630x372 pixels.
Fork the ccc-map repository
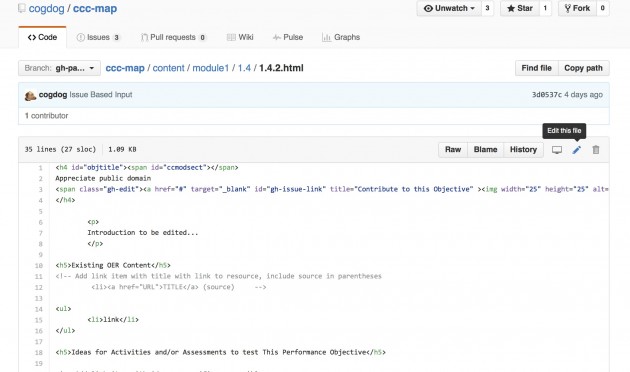[577, 8]
